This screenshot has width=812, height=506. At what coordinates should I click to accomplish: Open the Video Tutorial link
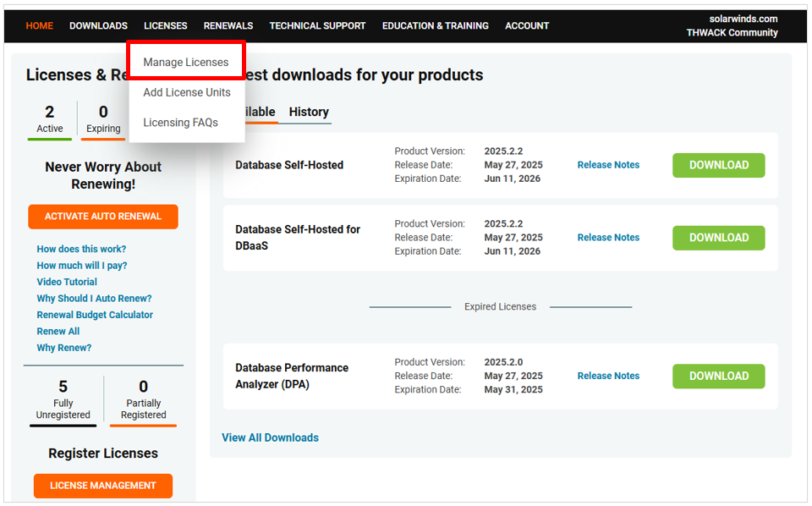click(67, 282)
